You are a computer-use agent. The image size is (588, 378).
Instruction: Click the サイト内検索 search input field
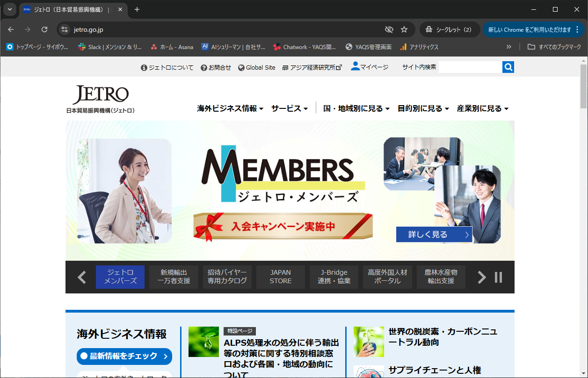pos(470,67)
